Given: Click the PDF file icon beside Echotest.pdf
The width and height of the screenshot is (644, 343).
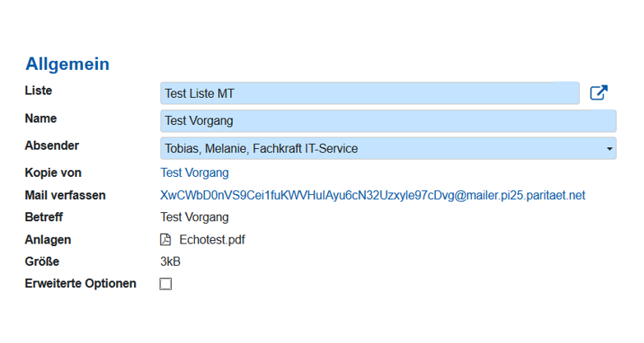Looking at the screenshot, I should click(165, 240).
